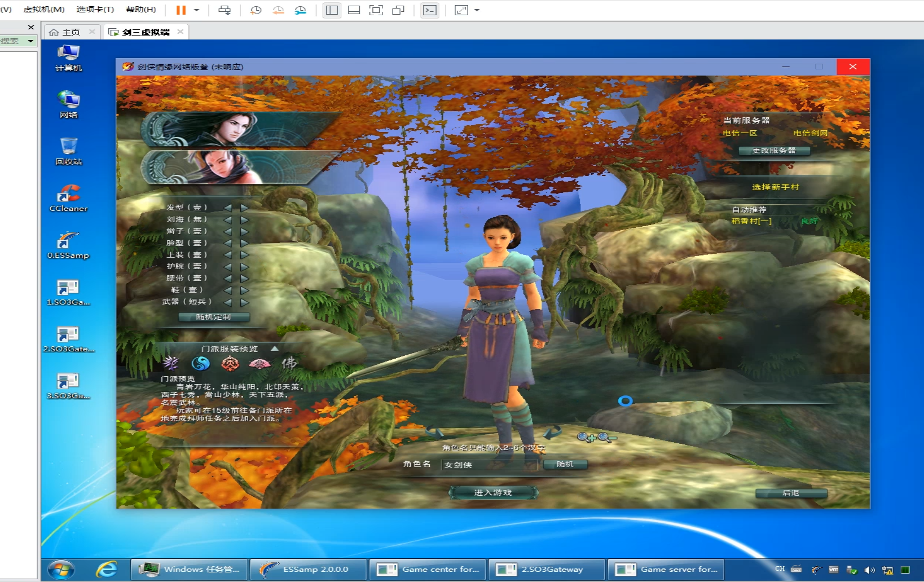Image resolution: width=924 pixels, height=582 pixels.
Task: Collapse the 门派服装预览 panel
Action: tap(275, 349)
